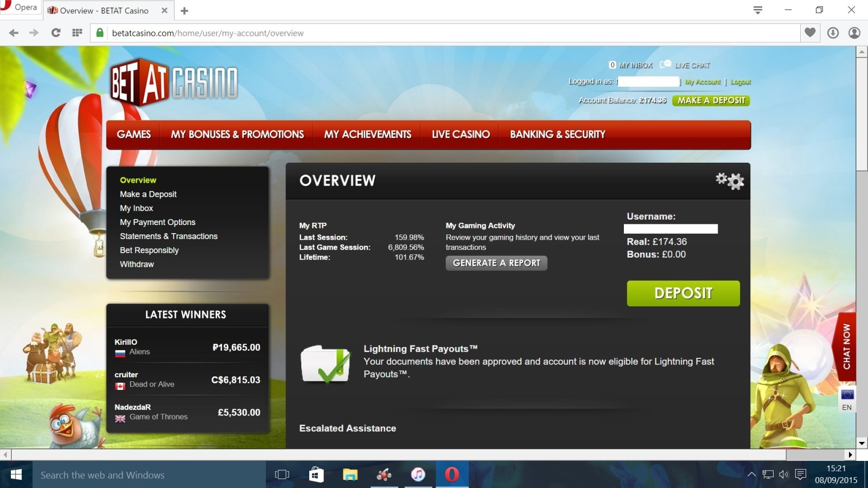Viewport: 868px width, 488px height.
Task: Go forward using the browser forward arrow
Action: 34,33
